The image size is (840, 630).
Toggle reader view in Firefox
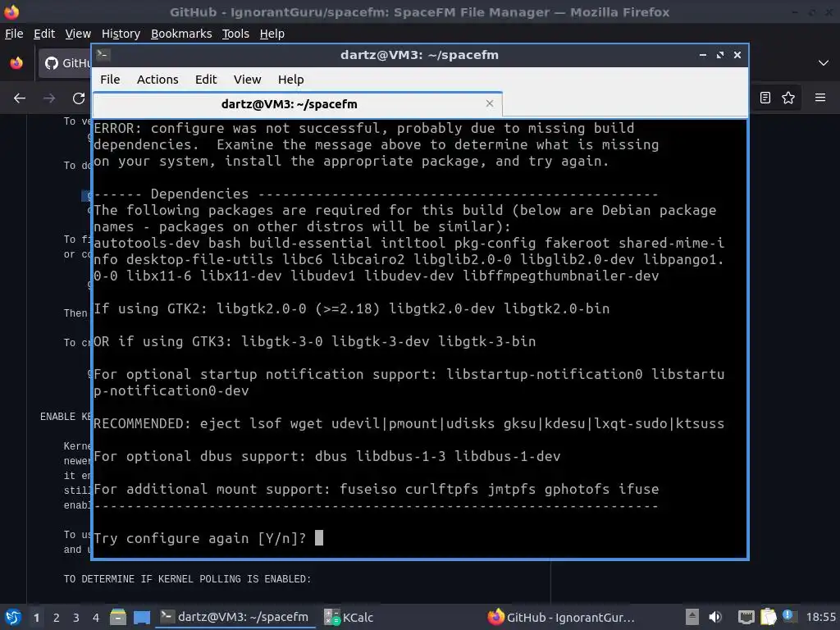[765, 98]
